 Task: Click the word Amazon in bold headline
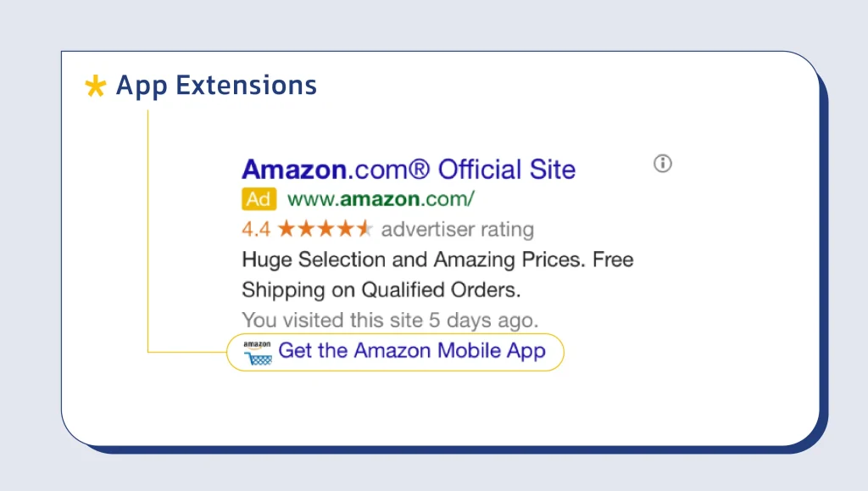[294, 170]
